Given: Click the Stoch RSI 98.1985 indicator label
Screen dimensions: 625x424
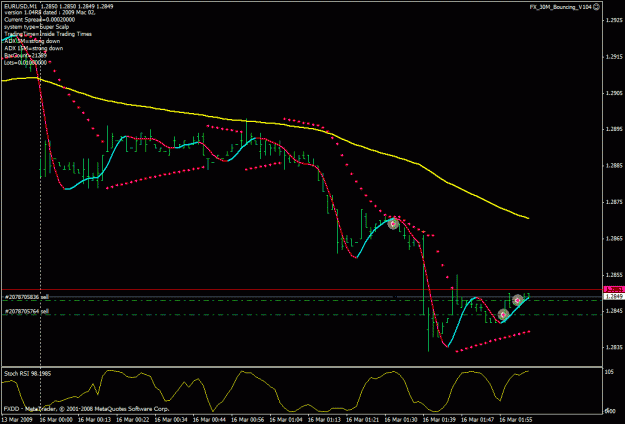Looking at the screenshot, I should click(x=28, y=373).
